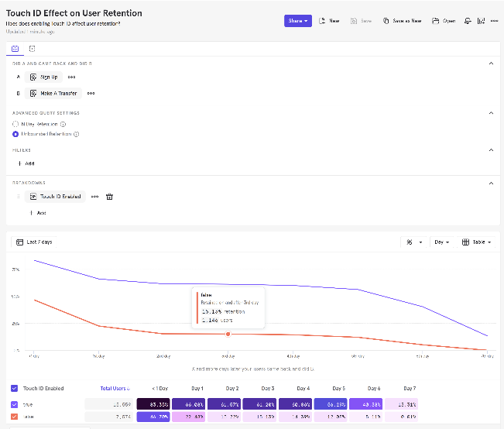504x429 pixels.
Task: Select the Unbounded Retention radio button
Action: (15, 134)
